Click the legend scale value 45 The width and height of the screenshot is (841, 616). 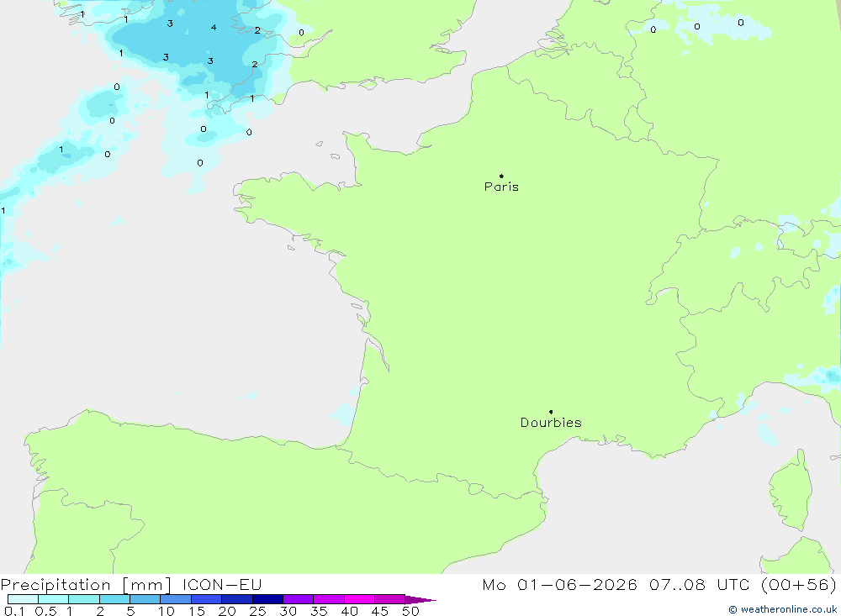click(380, 611)
